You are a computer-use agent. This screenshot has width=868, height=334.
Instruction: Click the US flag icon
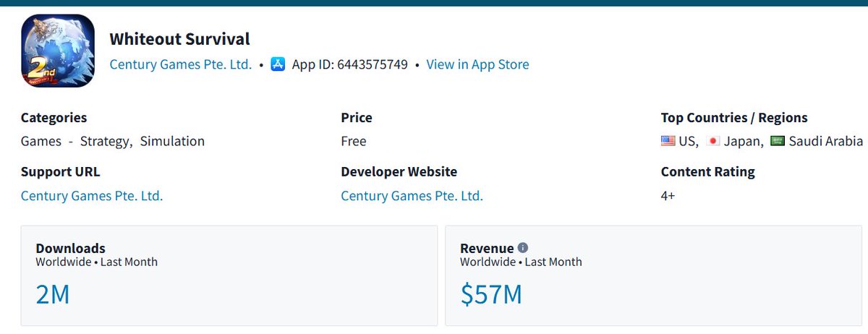(x=668, y=141)
